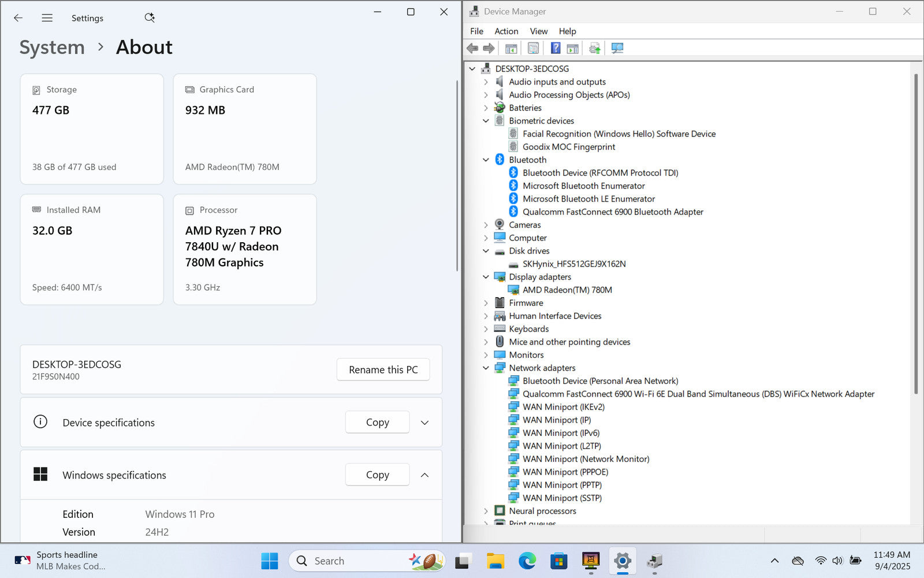Click the Device Manager vertical scrollbar

point(916,234)
